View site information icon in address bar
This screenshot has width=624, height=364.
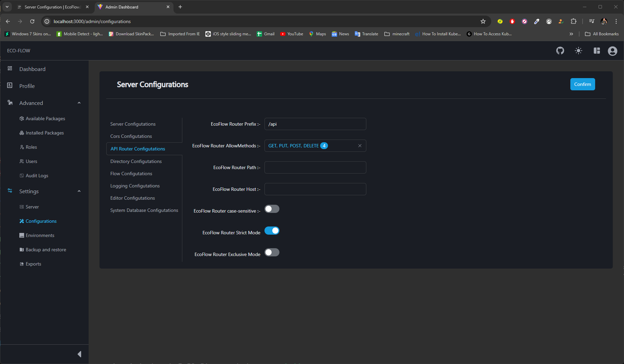tap(47, 21)
